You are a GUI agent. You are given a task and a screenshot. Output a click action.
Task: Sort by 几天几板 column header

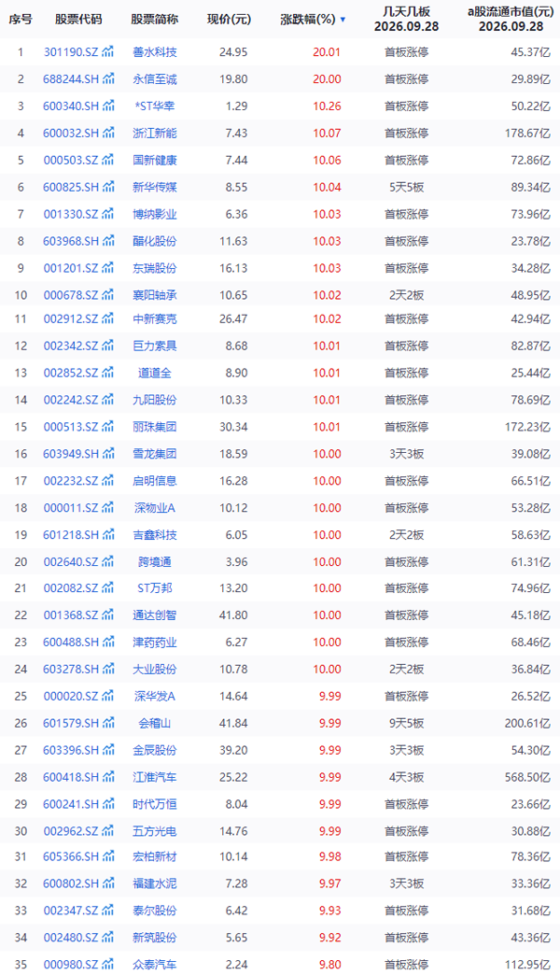tap(407, 20)
